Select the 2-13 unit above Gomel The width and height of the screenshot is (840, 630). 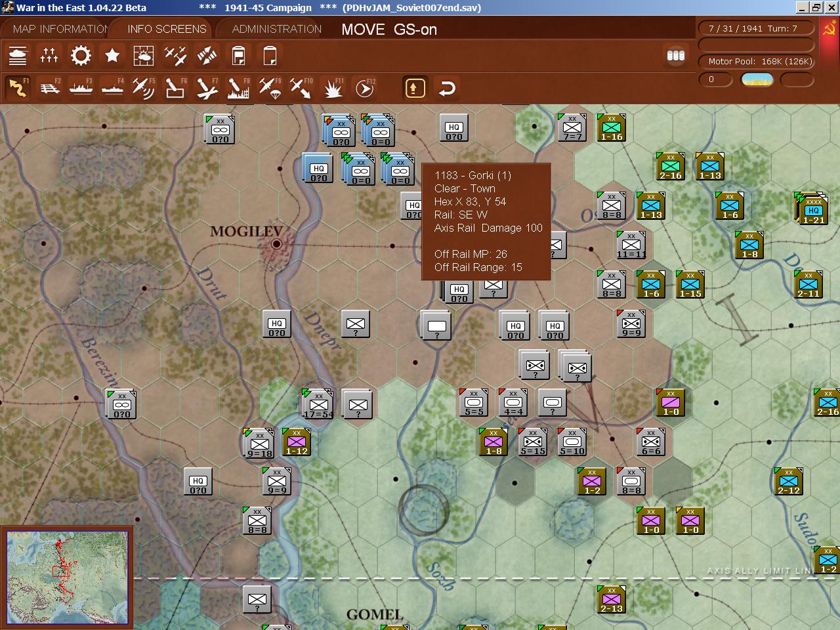click(x=612, y=600)
